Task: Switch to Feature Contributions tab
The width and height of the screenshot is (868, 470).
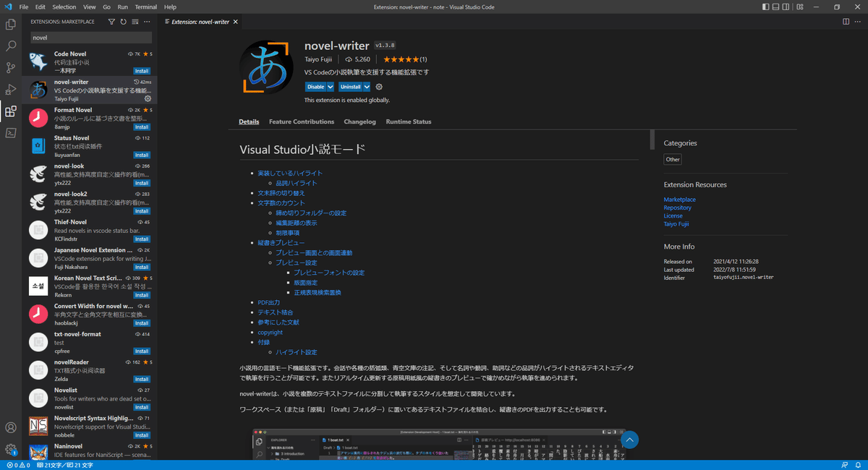Action: [x=302, y=121]
